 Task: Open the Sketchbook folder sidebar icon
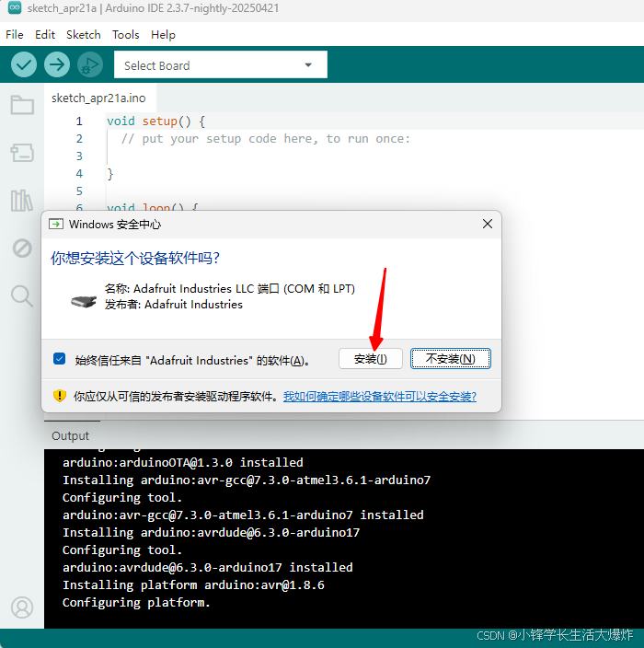22,105
